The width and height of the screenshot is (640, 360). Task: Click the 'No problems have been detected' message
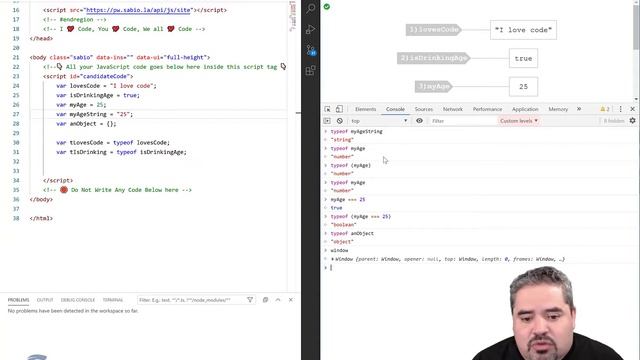click(x=73, y=311)
